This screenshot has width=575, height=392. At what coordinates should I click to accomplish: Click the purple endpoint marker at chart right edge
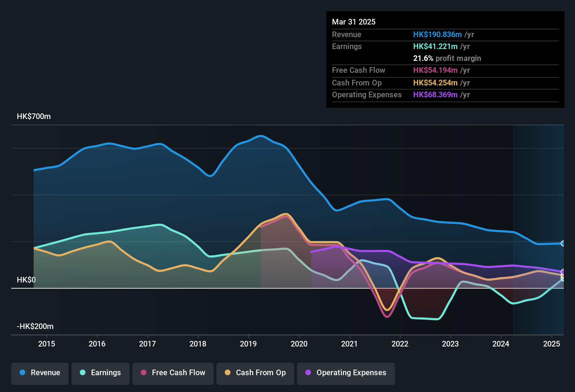pyautogui.click(x=562, y=272)
